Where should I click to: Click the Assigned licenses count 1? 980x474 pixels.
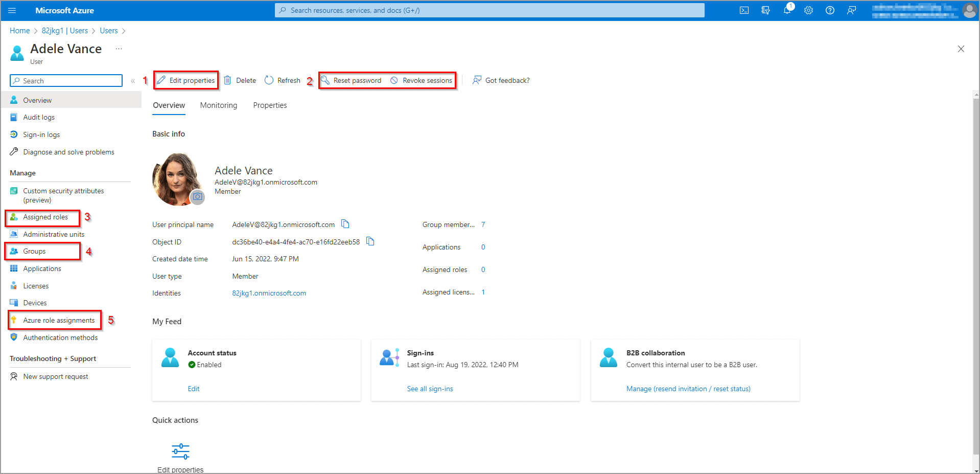(483, 292)
